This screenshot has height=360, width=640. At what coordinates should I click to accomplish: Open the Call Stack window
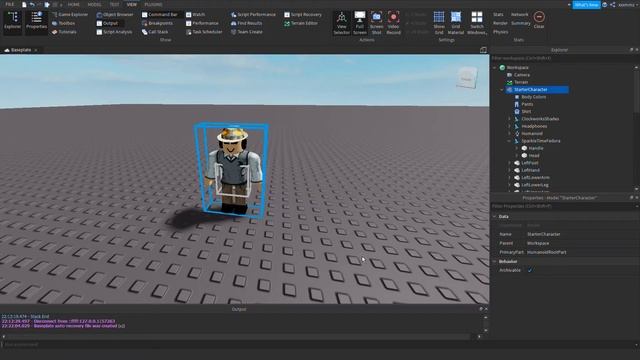tap(155, 32)
